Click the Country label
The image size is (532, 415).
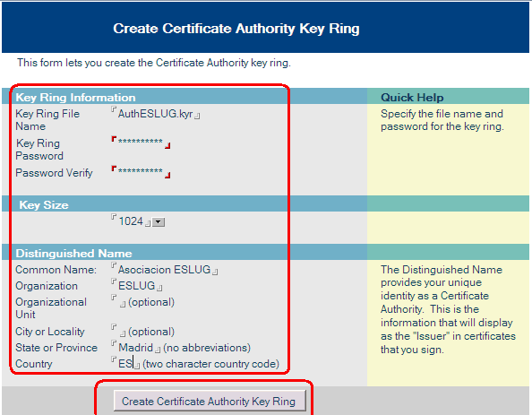click(x=34, y=364)
